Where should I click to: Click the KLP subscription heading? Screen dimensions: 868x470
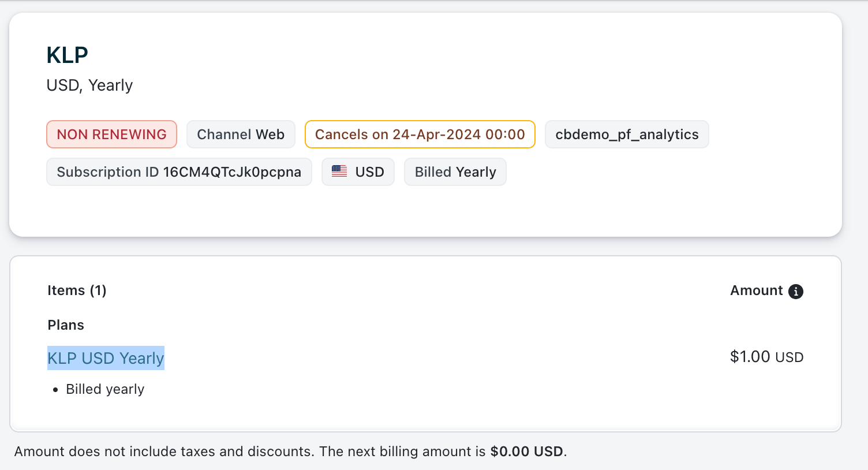coord(67,55)
